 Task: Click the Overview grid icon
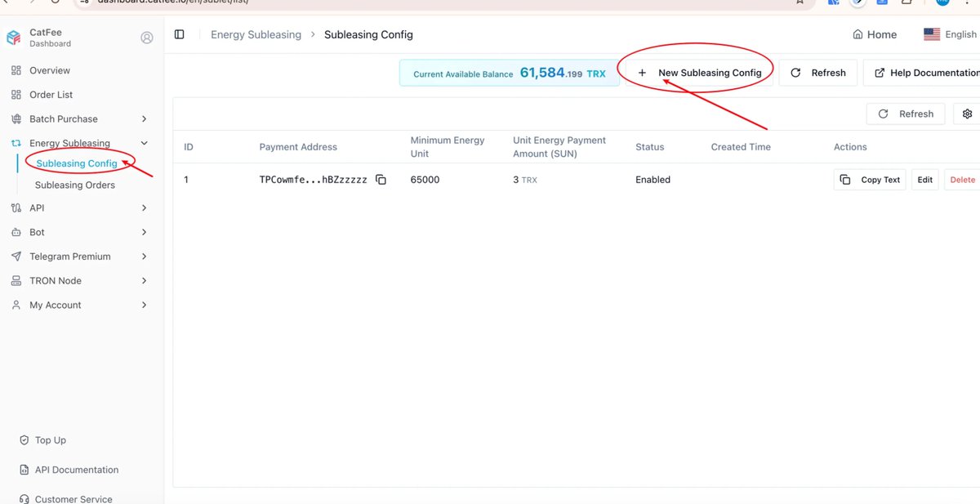click(x=16, y=70)
